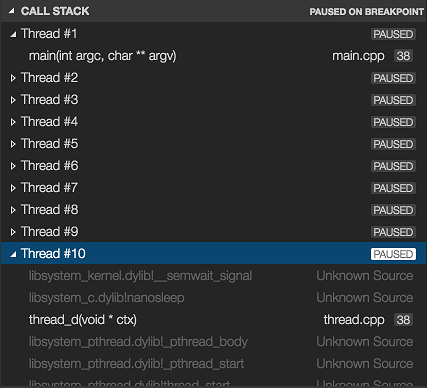Image resolution: width=427 pixels, height=388 pixels.
Task: Select the Thread #9 row label
Action: (49, 232)
